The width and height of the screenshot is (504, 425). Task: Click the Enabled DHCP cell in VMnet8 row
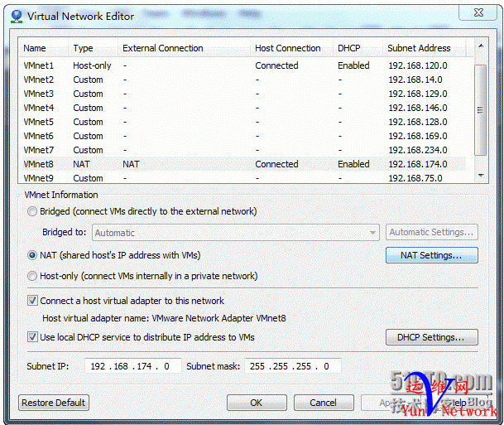point(353,164)
